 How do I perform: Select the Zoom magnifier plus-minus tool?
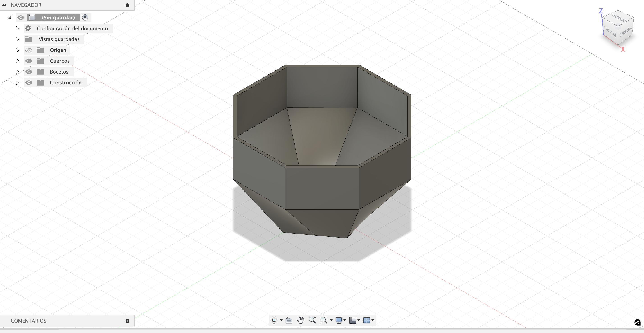click(x=312, y=320)
